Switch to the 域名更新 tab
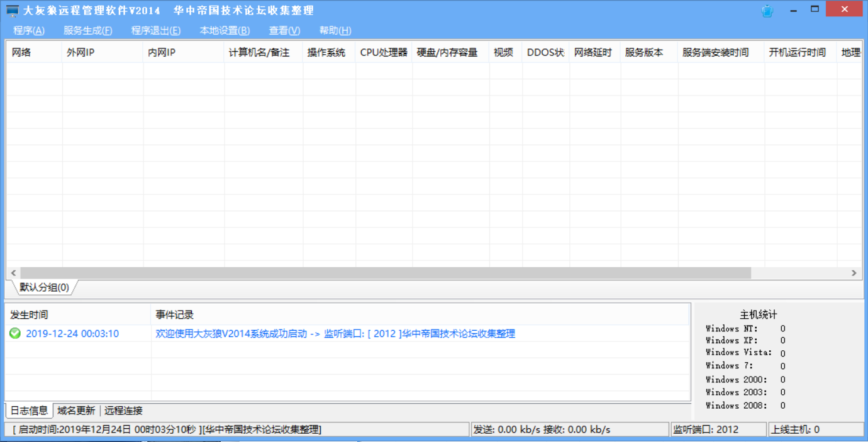Screen dimensions: 868x442 point(76,411)
